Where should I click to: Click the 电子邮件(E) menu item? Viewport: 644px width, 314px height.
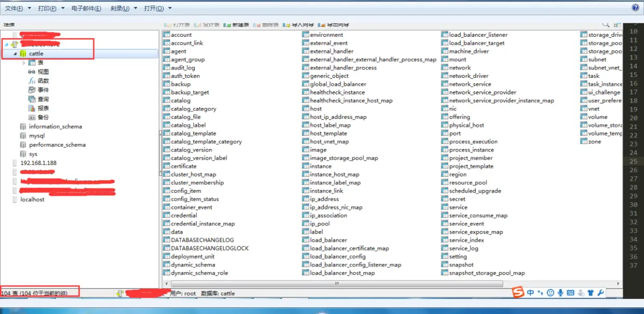click(86, 8)
